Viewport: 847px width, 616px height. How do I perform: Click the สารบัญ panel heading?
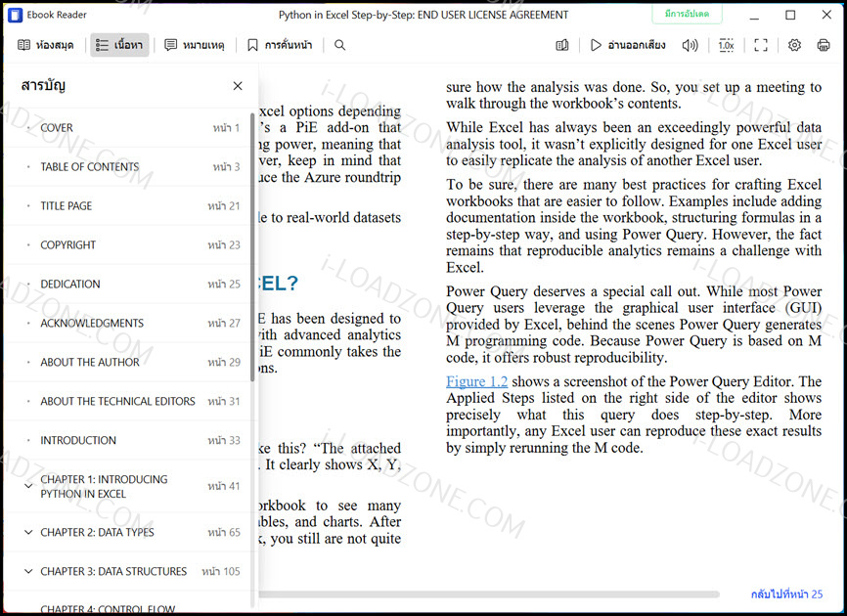[43, 85]
